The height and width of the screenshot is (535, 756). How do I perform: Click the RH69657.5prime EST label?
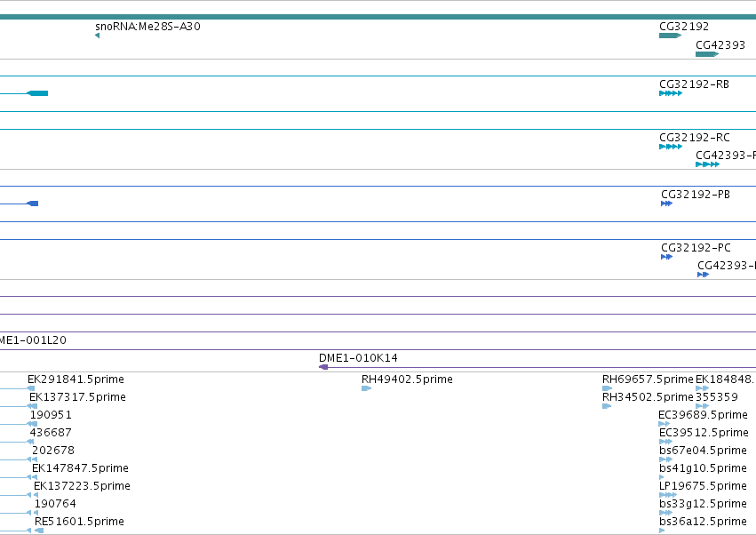point(648,379)
